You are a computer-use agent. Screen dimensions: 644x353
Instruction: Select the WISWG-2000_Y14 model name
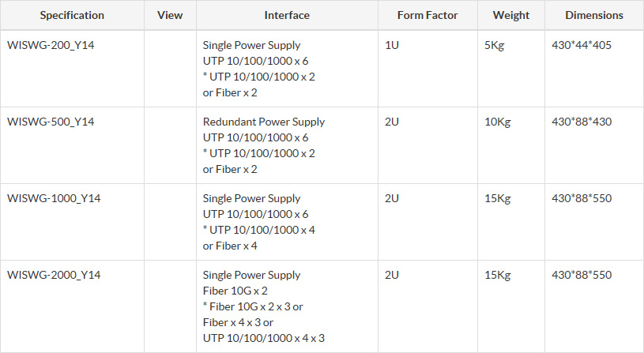coord(54,275)
